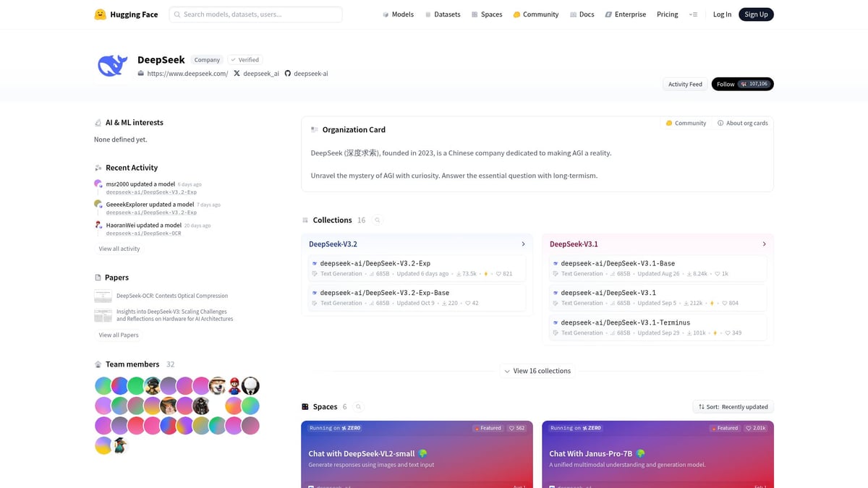Open Chat with DeepSeek-VL2-small space card

tap(417, 455)
